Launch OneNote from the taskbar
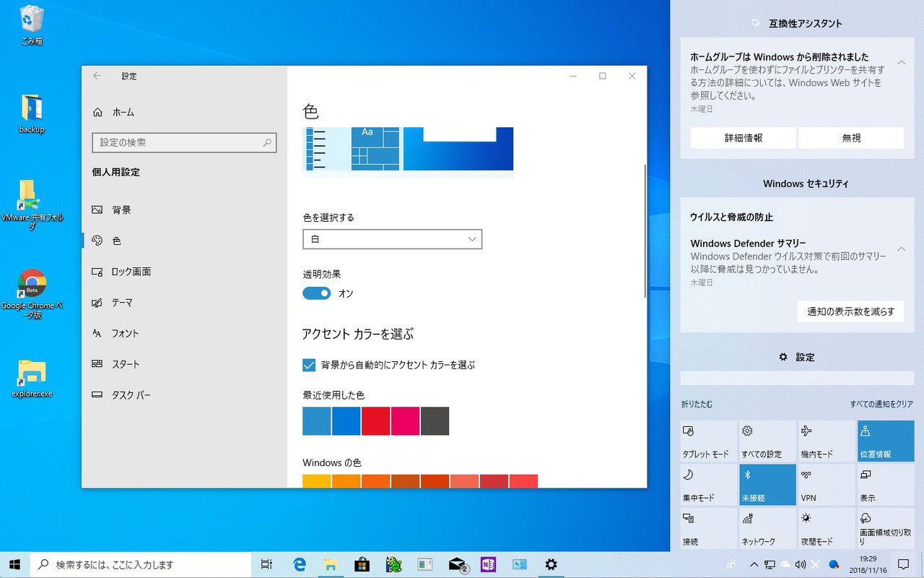 488,564
